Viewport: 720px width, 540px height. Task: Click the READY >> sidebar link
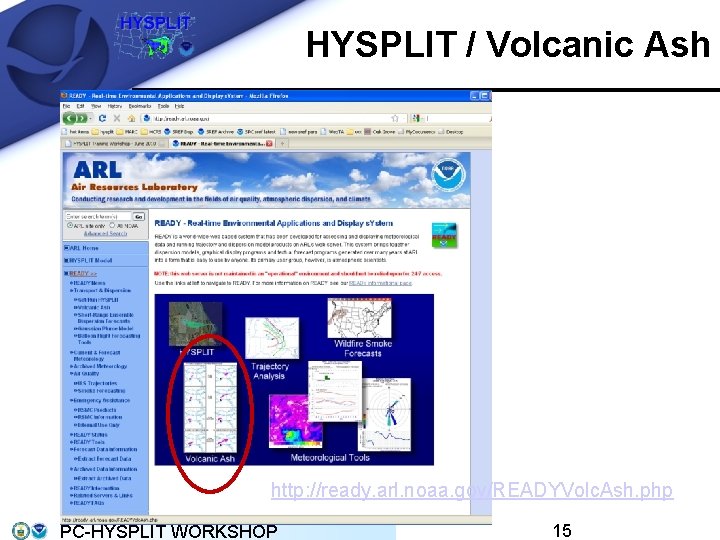83,273
